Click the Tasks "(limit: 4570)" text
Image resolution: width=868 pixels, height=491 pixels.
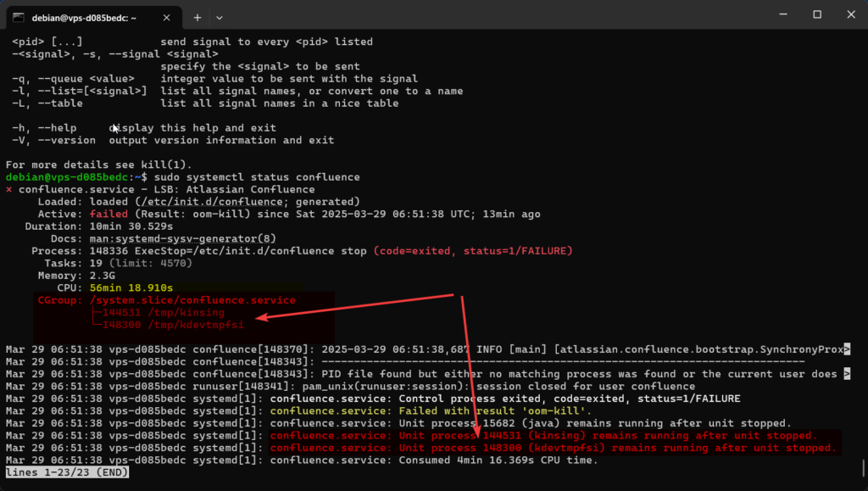tap(151, 263)
